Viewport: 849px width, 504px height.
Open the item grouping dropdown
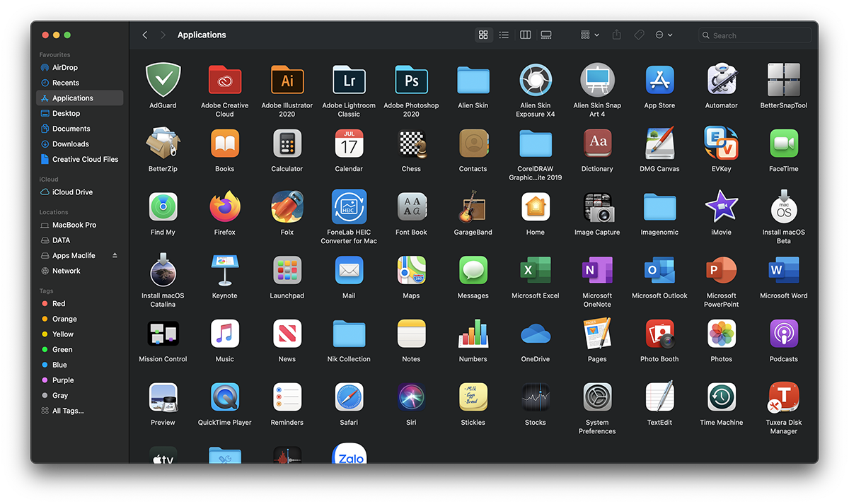(588, 34)
